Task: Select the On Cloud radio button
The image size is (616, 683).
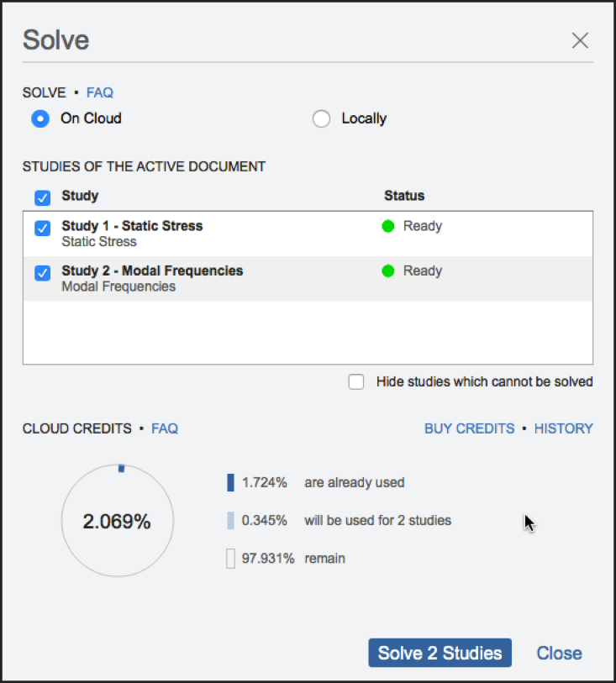Action: click(40, 118)
